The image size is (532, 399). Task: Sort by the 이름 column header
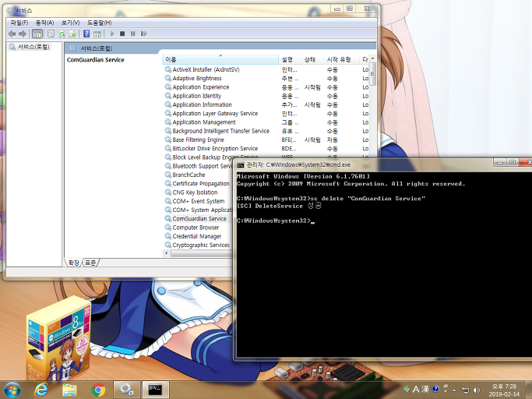(220, 59)
